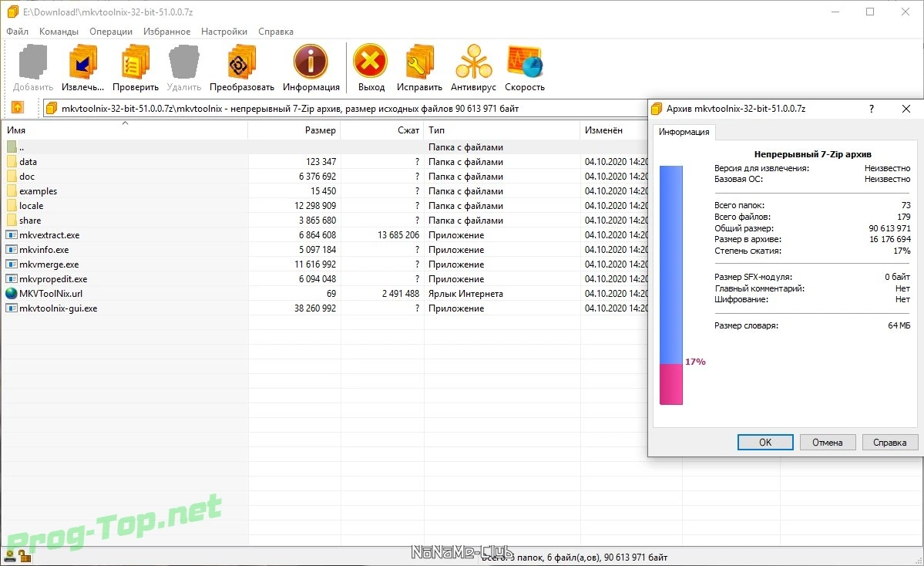Click the size value 12 298 909
Screen dimensions: 924x566
(315, 206)
